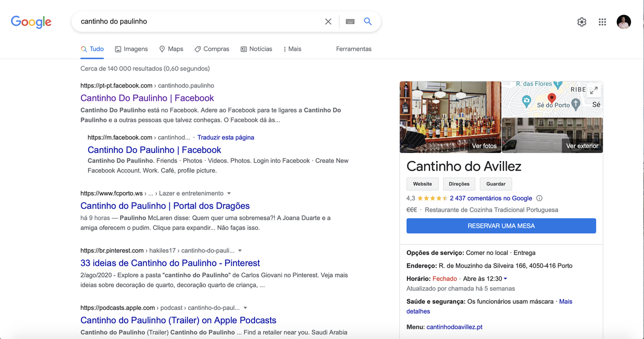Image resolution: width=644 pixels, height=339 pixels.
Task: Click the Website button
Action: pos(423,184)
